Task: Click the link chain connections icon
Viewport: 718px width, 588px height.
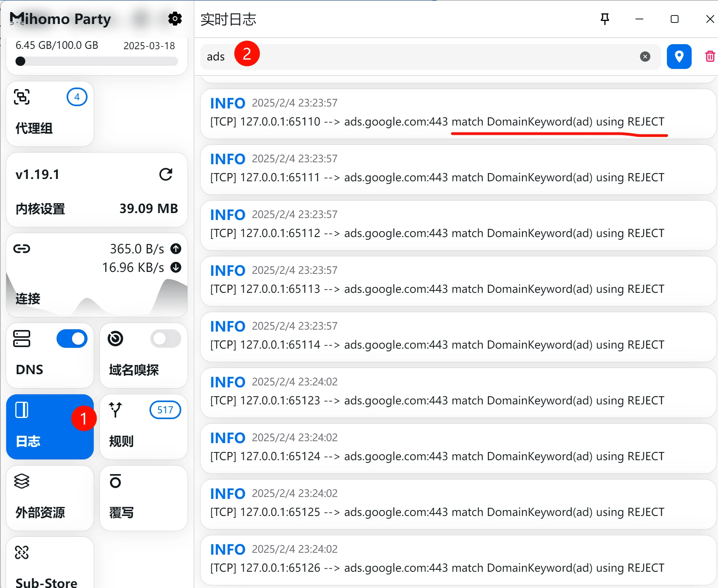Action: [22, 249]
